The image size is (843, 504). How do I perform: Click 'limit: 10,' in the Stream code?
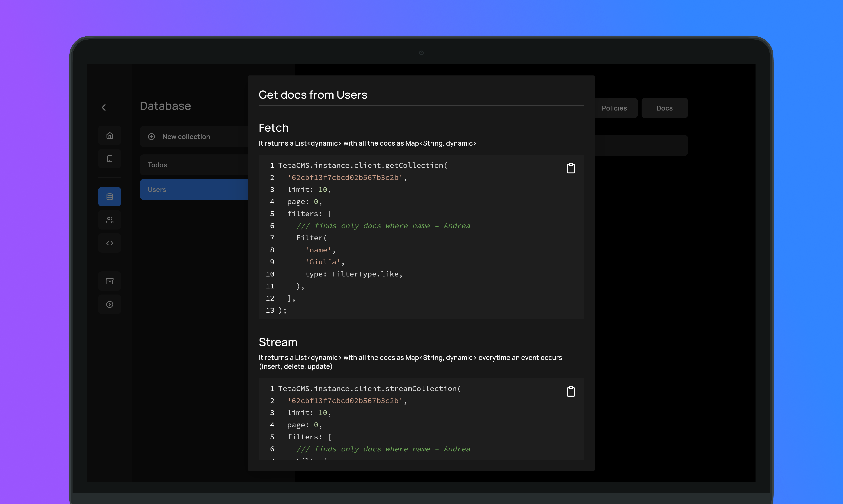(309, 413)
